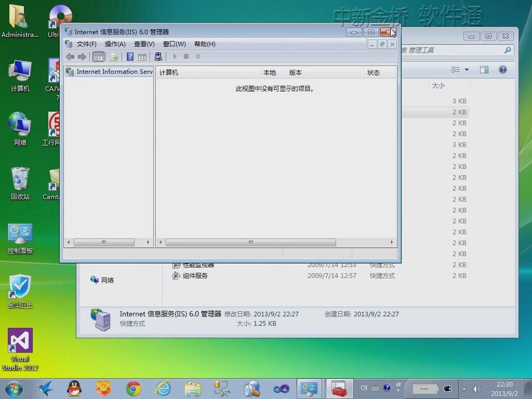Select Internet Information Services tree node
This screenshot has width=532, height=399.
109,72
